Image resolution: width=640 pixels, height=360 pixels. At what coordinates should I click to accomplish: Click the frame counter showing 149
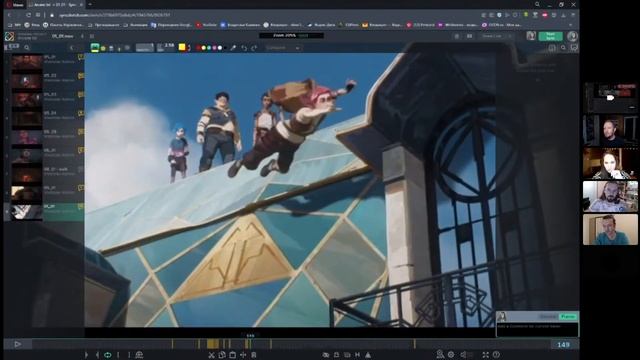[x=563, y=344]
